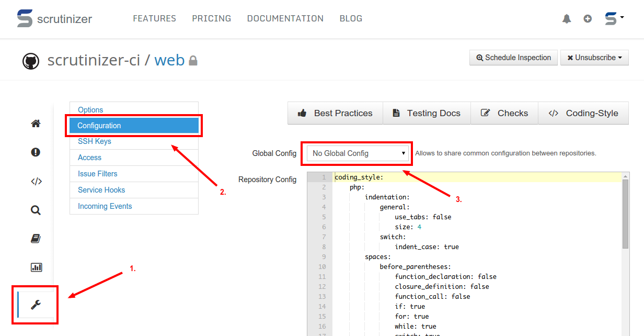The width and height of the screenshot is (644, 336).
Task: Click the editor vertical scrollbar thumb
Action: pyautogui.click(x=625, y=215)
